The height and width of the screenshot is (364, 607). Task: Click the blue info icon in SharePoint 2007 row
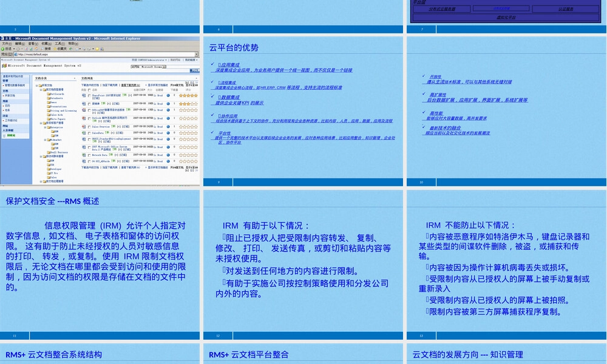168,95
